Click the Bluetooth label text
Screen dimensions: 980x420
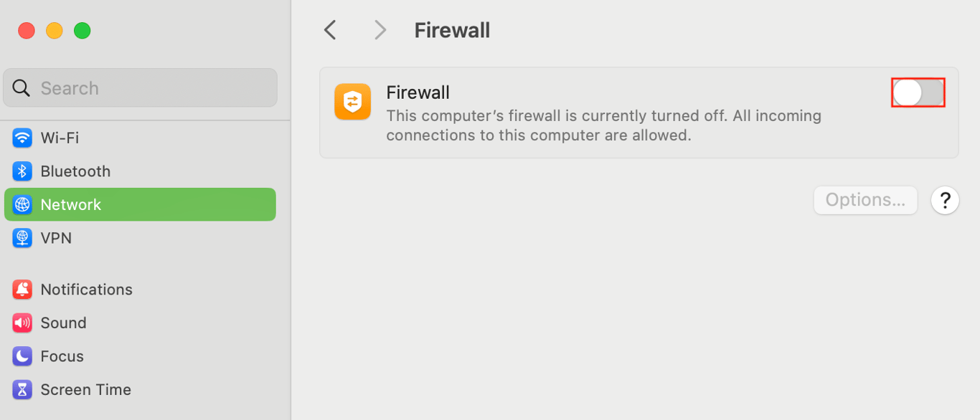[x=75, y=171]
